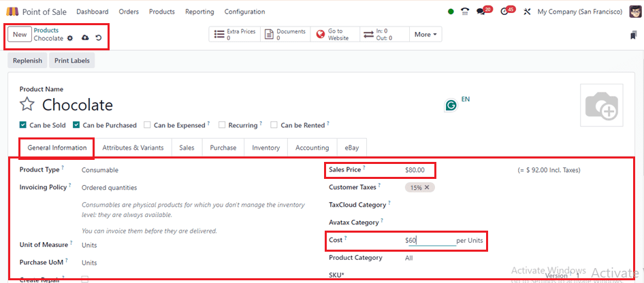Click the phone VoIP icon in navbar
Screen dimensions: 644x283
465,12
